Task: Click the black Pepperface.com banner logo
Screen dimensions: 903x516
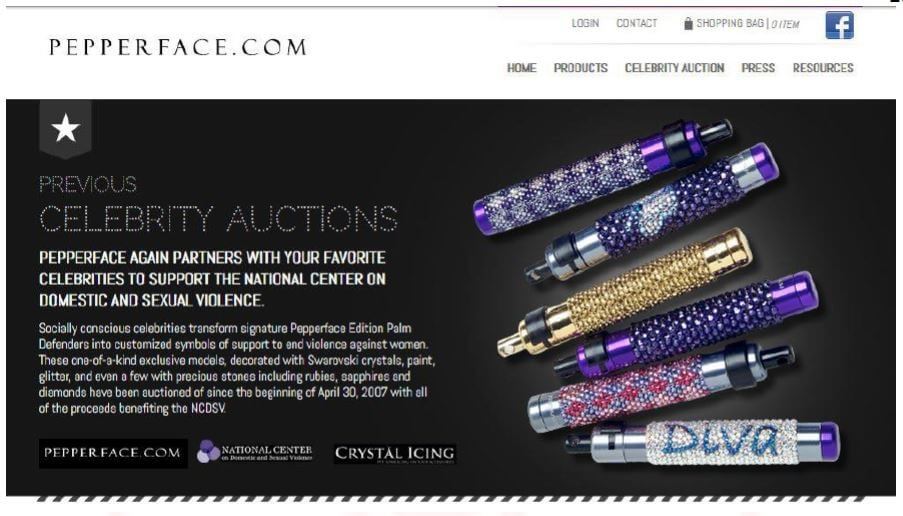Action: tap(113, 453)
